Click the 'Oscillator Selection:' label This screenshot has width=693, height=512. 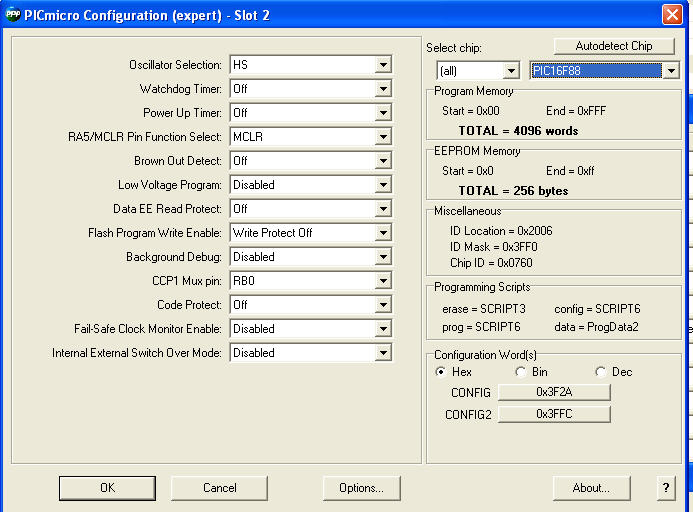pos(175,65)
